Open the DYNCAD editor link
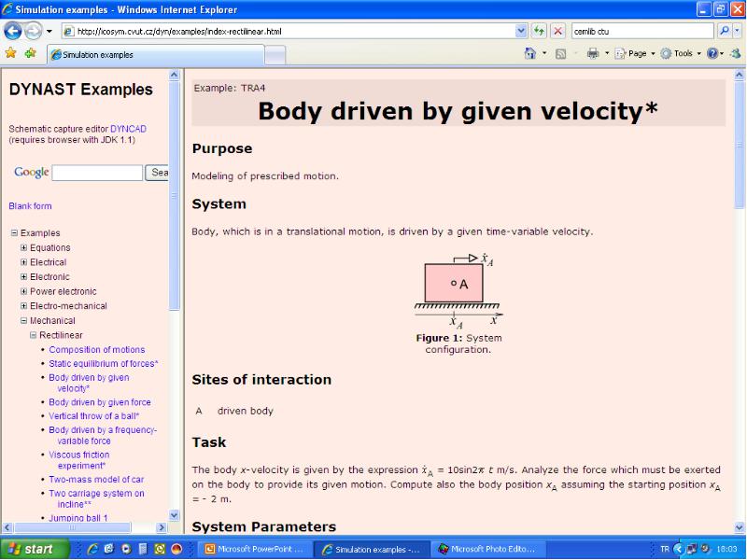 (x=128, y=129)
